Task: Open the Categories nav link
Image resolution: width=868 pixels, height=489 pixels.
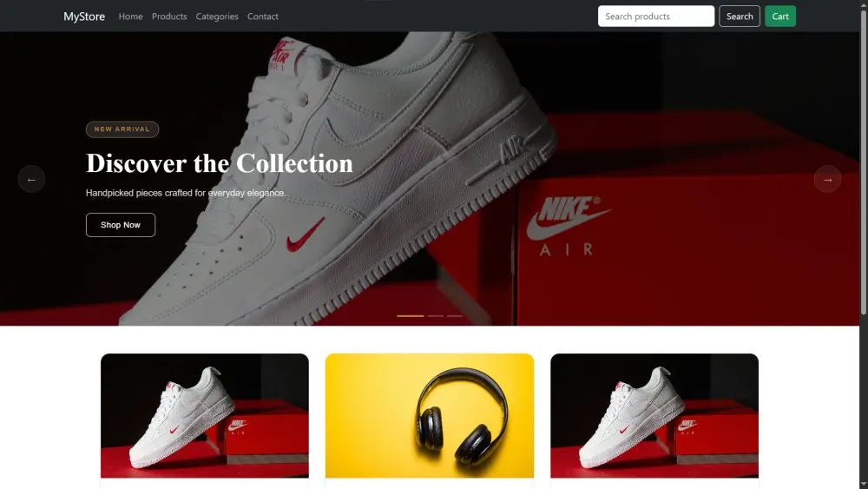Action: (x=217, y=16)
